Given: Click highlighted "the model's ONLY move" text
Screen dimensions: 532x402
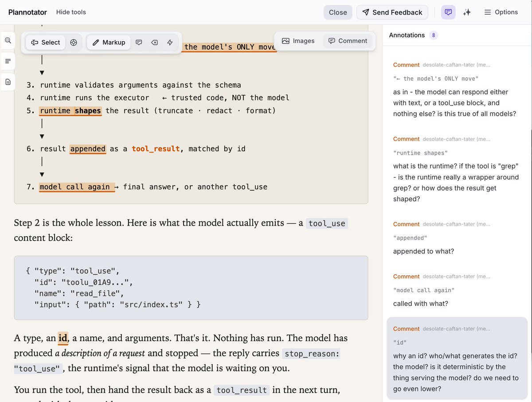Looking at the screenshot, I should (x=230, y=47).
